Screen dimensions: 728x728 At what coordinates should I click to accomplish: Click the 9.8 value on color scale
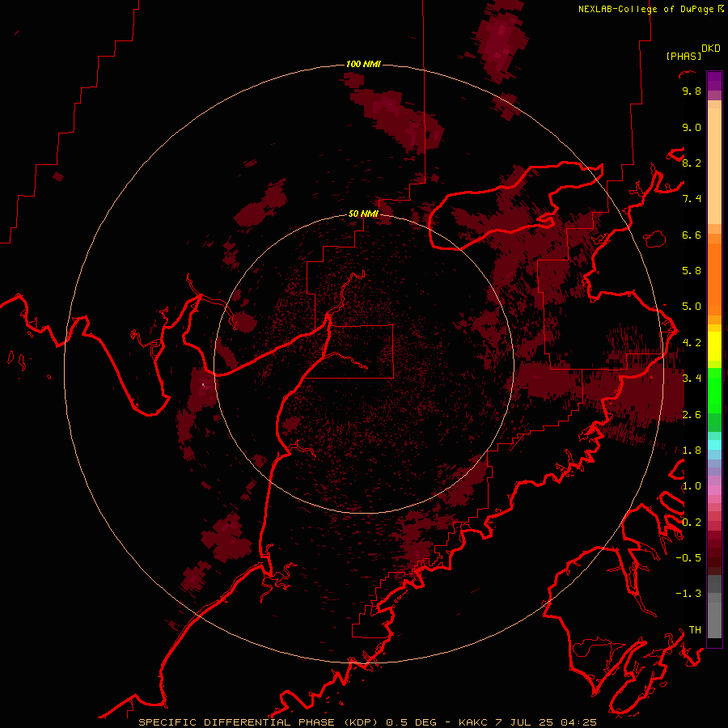coord(692,91)
